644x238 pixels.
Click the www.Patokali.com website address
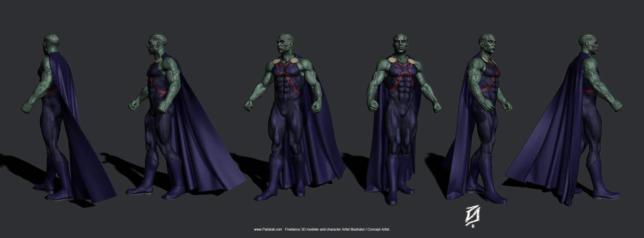tap(268, 229)
